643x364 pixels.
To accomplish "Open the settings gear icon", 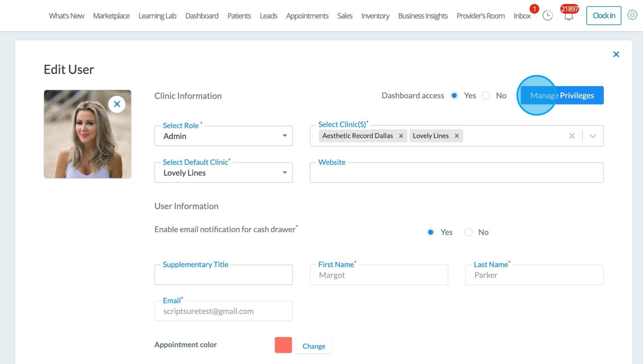I will click(632, 16).
